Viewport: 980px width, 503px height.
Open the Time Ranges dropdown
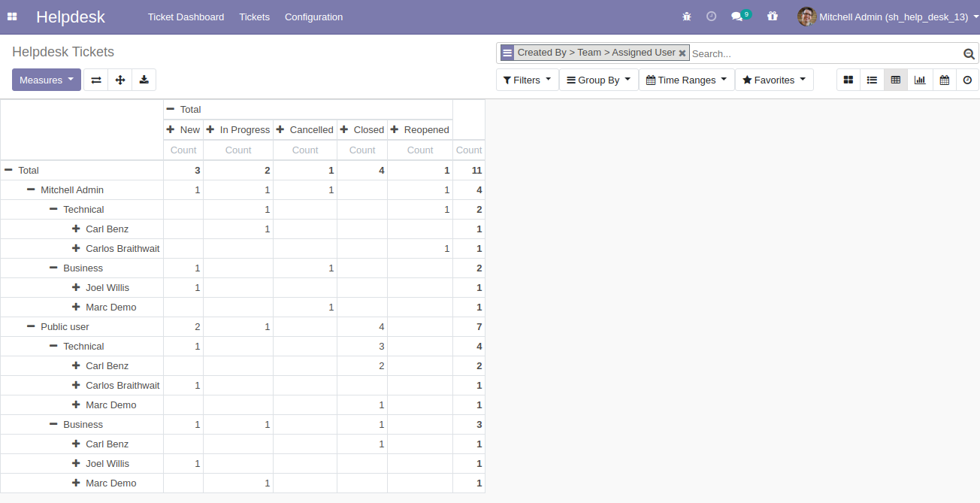(687, 80)
